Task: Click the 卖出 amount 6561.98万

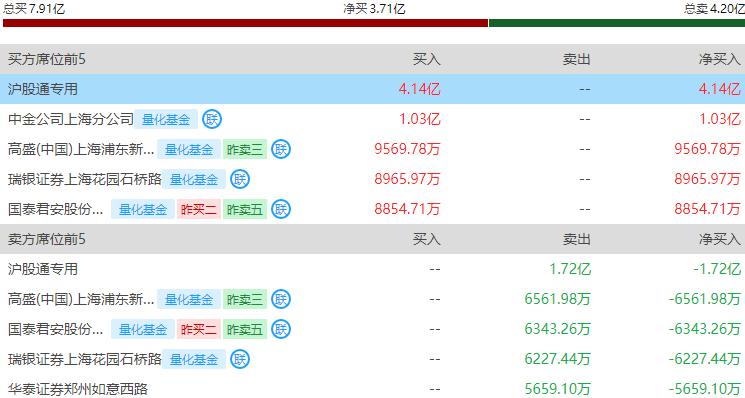Action: [558, 299]
